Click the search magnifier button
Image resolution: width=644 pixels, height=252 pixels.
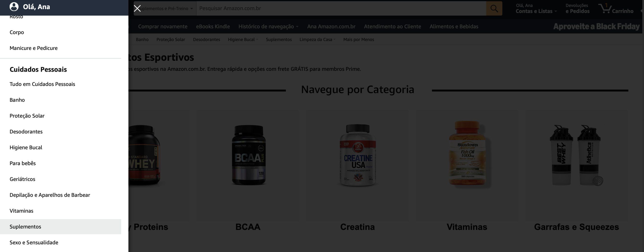point(494,8)
